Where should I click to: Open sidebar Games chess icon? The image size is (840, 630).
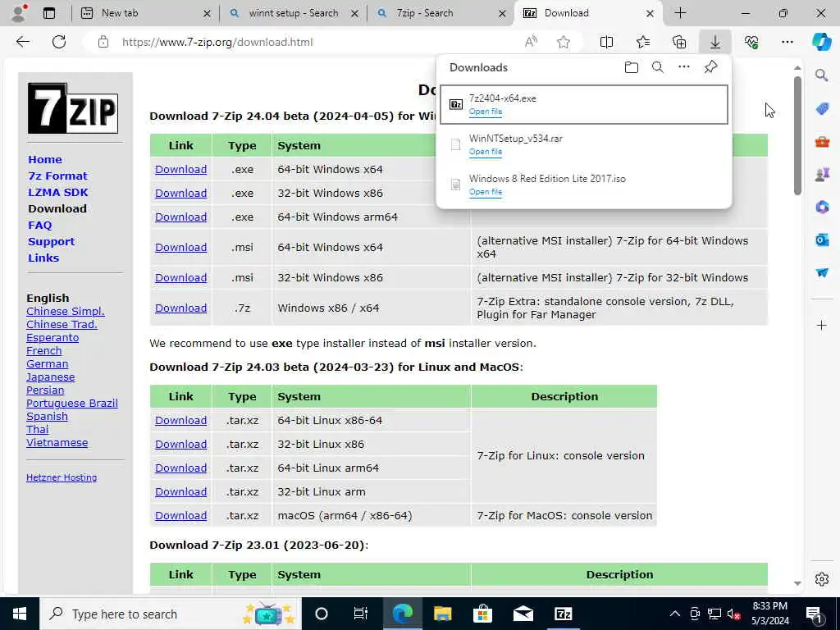click(x=822, y=174)
